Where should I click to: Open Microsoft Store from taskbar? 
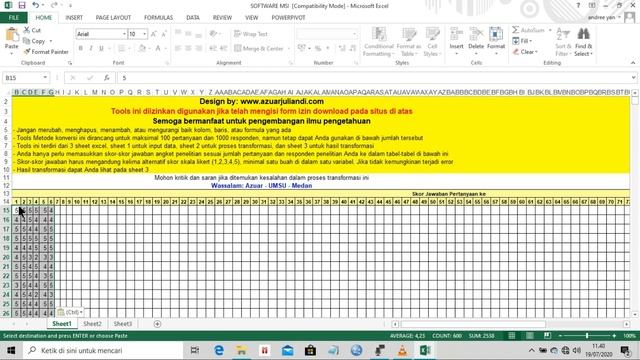[x=310, y=350]
